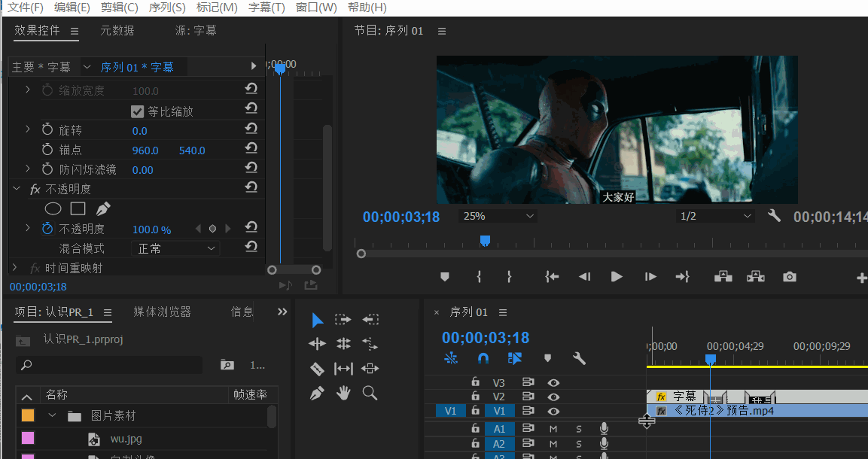Add marker in program monitor

click(x=444, y=277)
